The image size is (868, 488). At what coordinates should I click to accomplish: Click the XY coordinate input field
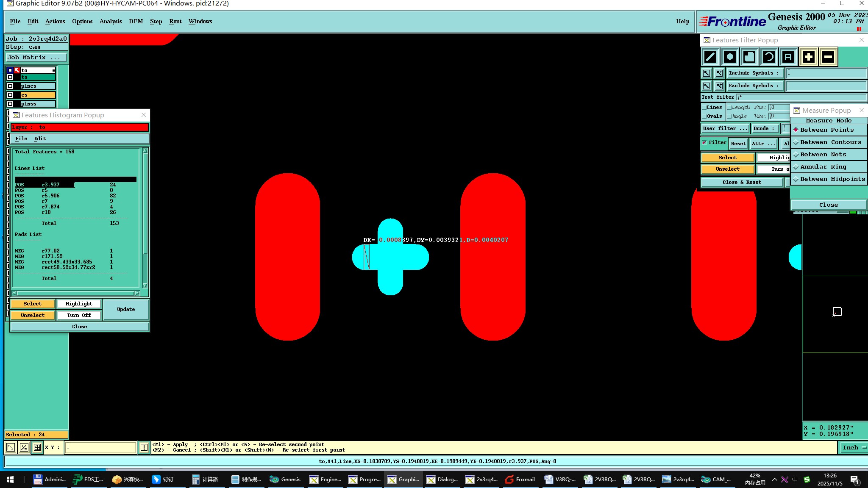pyautogui.click(x=100, y=447)
